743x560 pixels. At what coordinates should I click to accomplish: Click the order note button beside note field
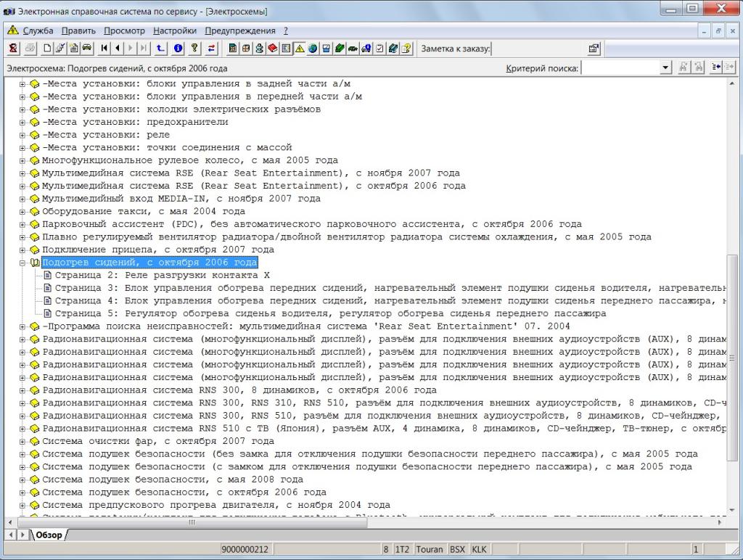tap(594, 49)
